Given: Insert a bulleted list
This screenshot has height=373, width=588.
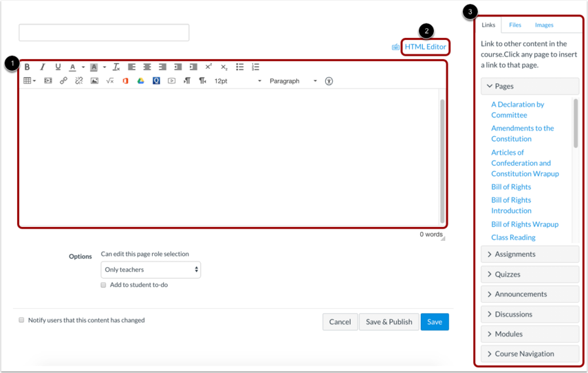Looking at the screenshot, I should (239, 67).
